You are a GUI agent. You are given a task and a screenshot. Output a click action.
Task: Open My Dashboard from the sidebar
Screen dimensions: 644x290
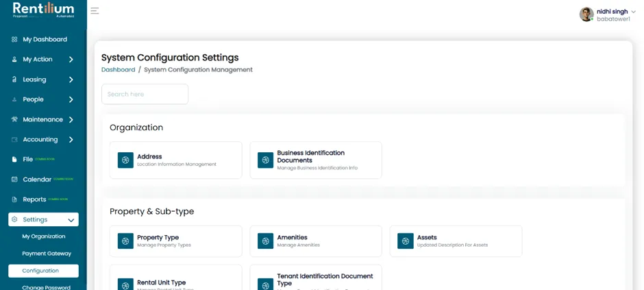(44, 40)
